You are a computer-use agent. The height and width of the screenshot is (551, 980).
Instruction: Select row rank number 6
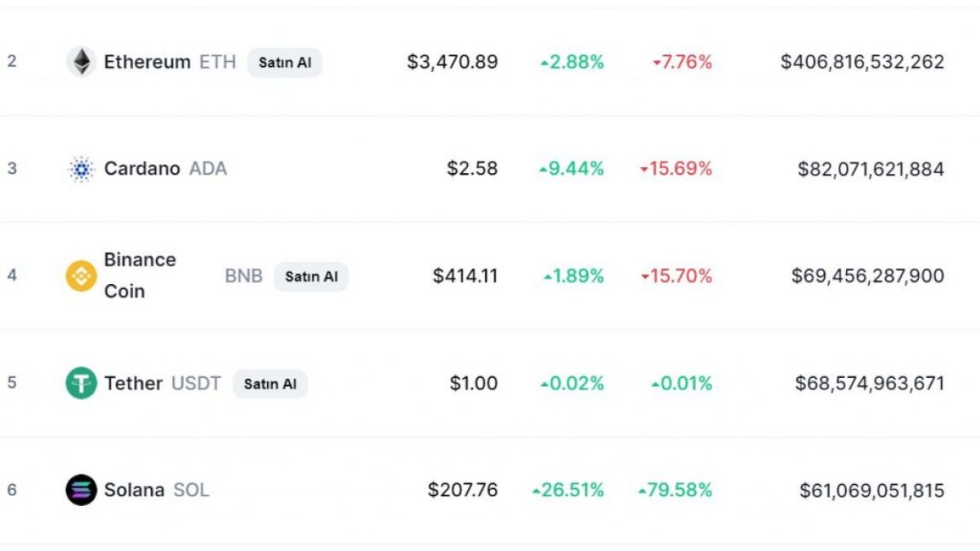pyautogui.click(x=11, y=490)
